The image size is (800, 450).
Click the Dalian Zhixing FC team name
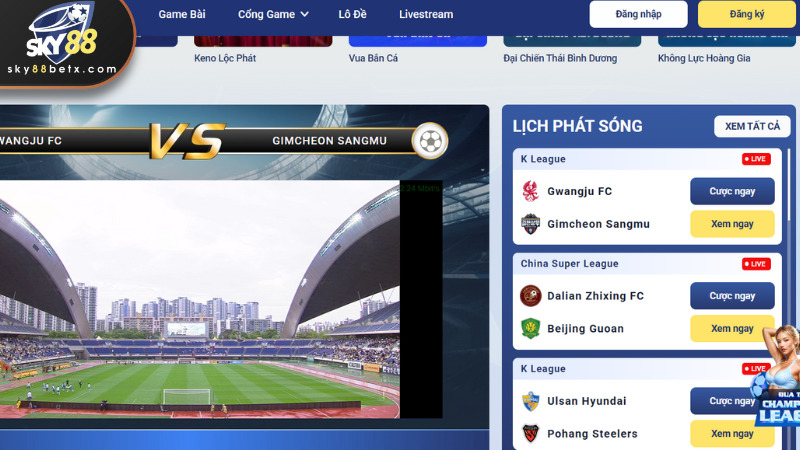click(x=595, y=296)
